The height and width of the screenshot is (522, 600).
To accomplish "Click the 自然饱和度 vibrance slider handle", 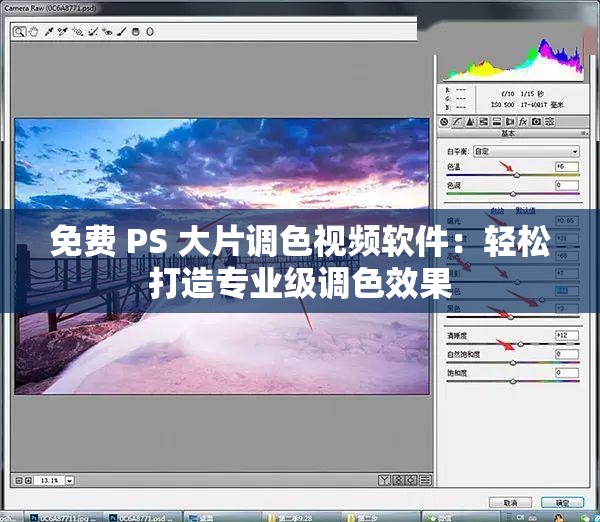I will [513, 363].
